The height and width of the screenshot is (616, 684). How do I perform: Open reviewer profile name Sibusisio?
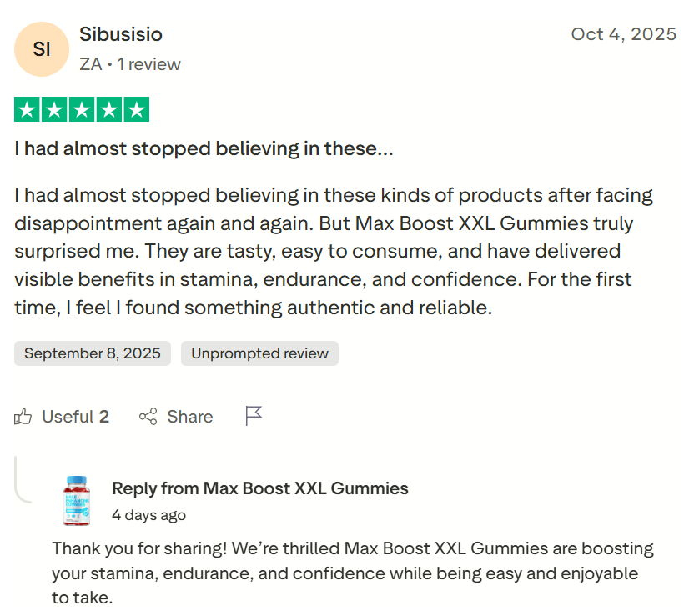[x=121, y=34]
